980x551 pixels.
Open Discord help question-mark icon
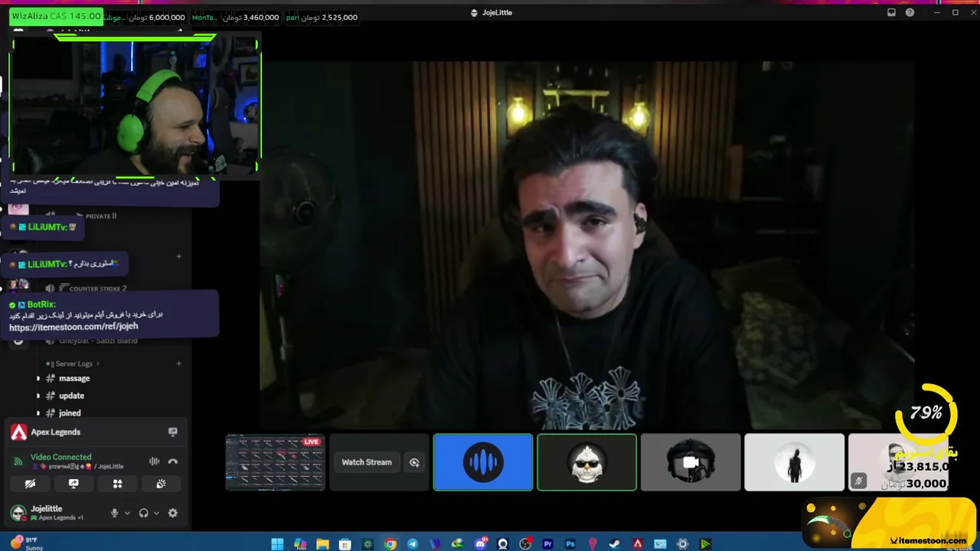[910, 12]
